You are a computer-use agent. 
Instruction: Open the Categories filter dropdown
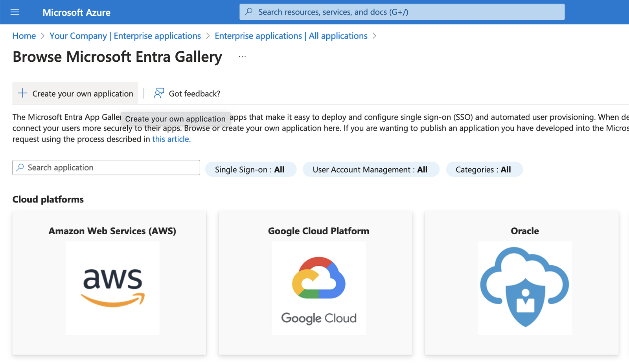(484, 169)
